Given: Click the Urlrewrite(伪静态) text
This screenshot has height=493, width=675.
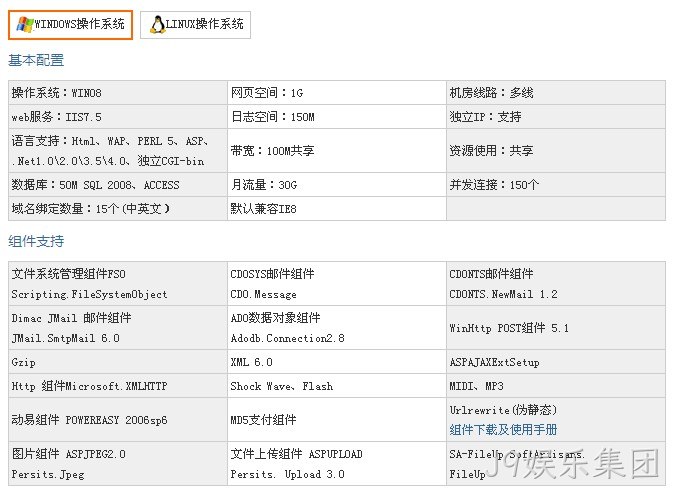Looking at the screenshot, I should click(503, 410).
